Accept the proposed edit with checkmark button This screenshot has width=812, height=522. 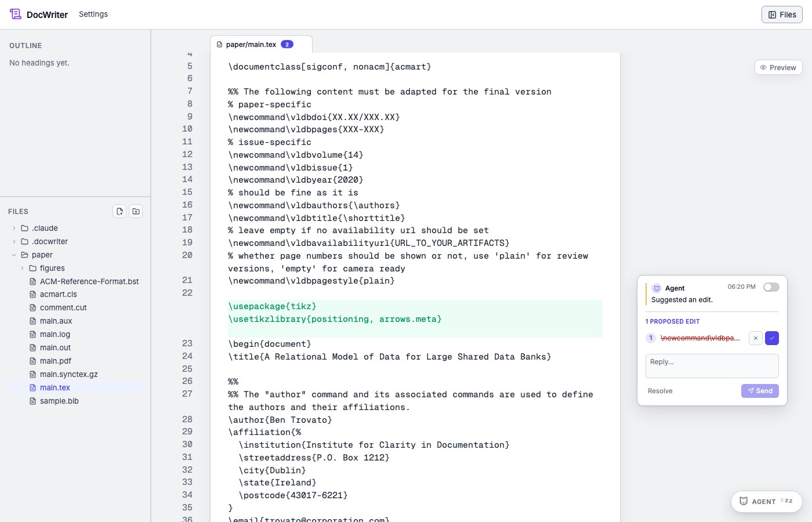click(x=772, y=338)
